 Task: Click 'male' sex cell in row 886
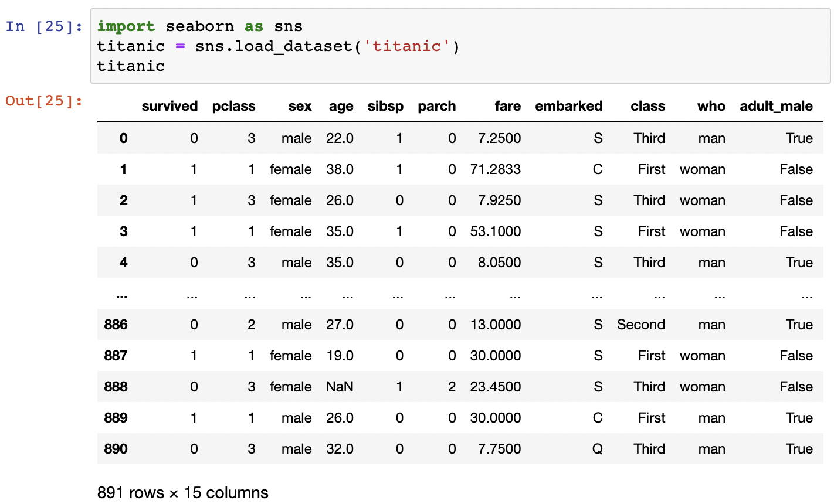point(296,325)
